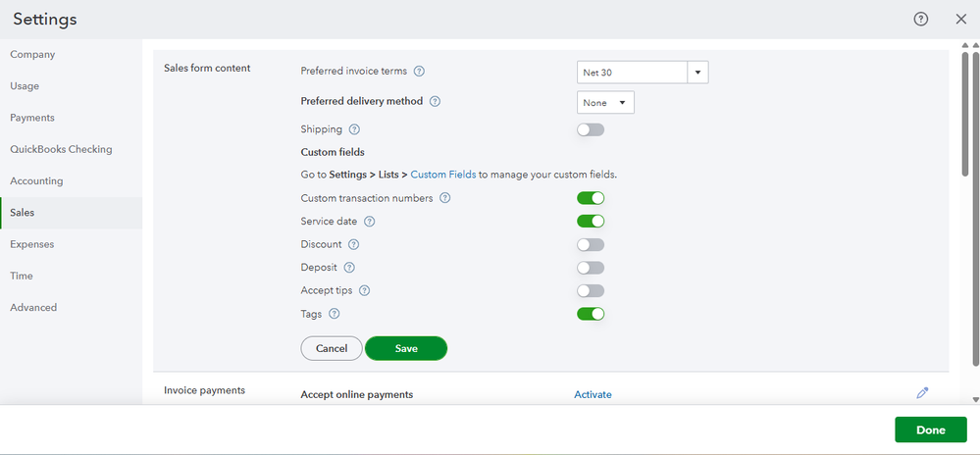
Task: Click the Shipping info help icon
Action: coord(354,129)
